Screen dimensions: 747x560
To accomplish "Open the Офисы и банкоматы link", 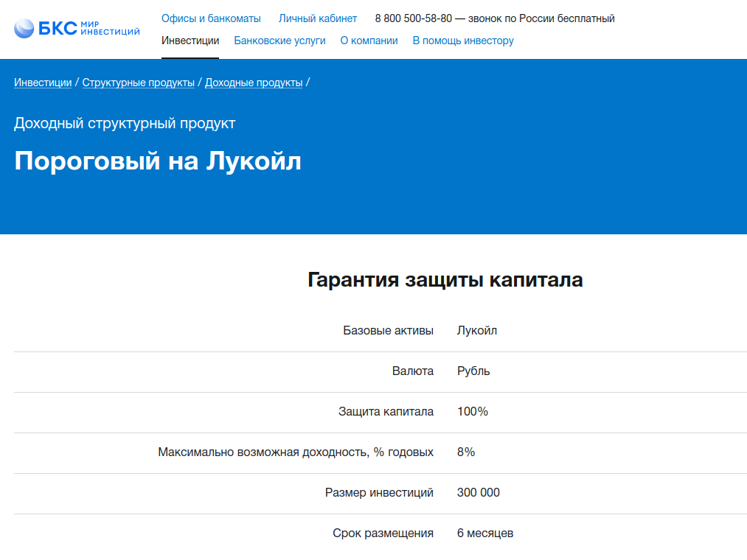I will point(211,18).
